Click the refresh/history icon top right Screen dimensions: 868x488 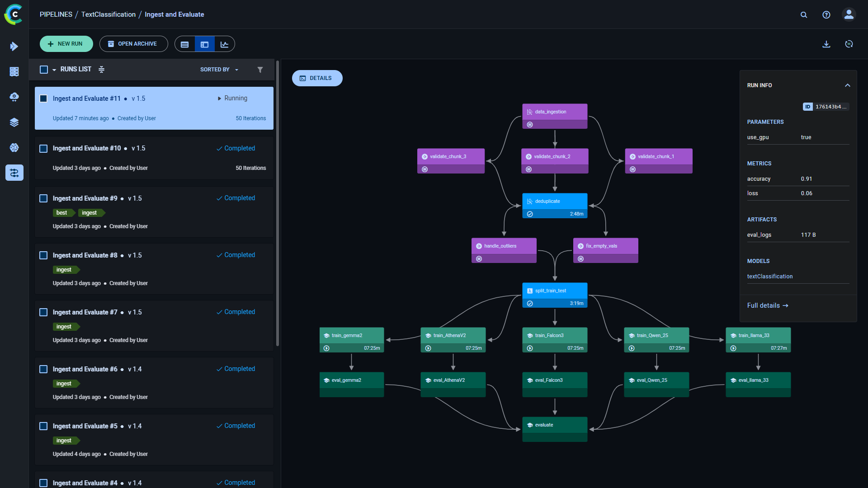(849, 44)
